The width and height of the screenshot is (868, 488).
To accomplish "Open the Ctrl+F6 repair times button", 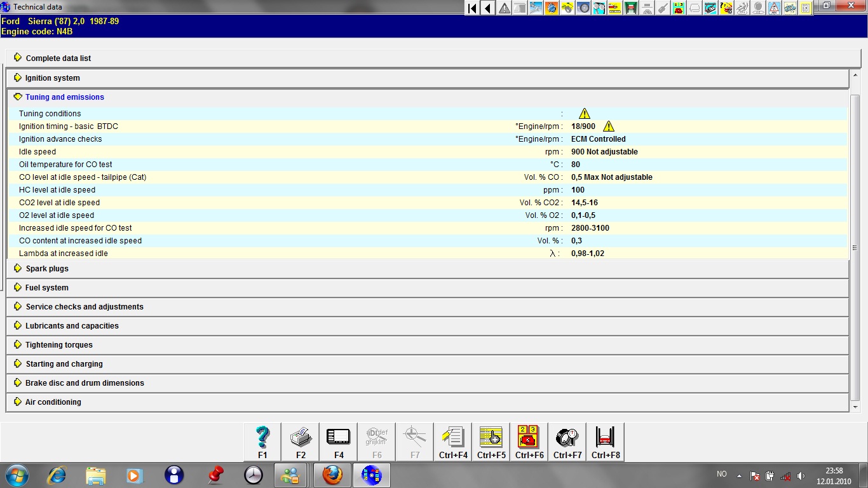I will (529, 442).
